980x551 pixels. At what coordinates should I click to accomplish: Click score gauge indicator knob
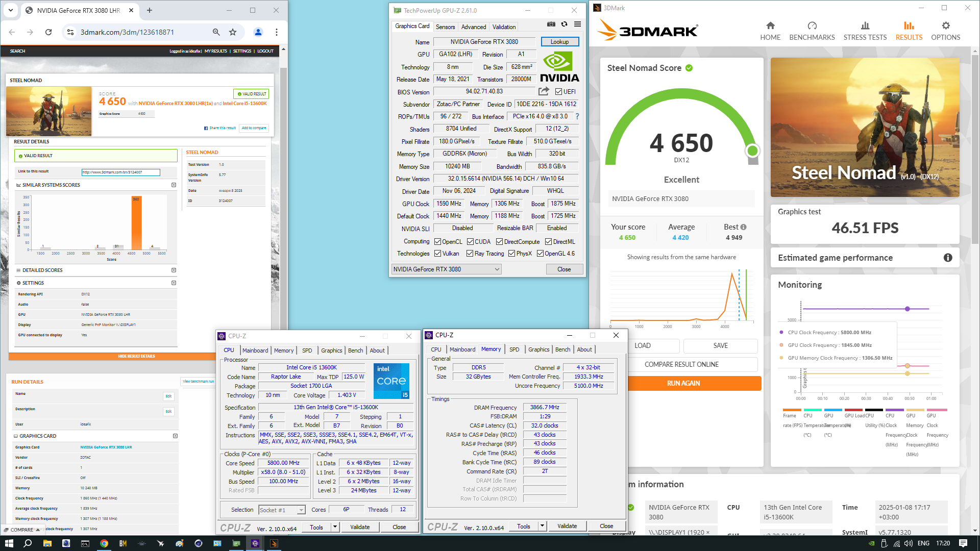[x=752, y=151]
